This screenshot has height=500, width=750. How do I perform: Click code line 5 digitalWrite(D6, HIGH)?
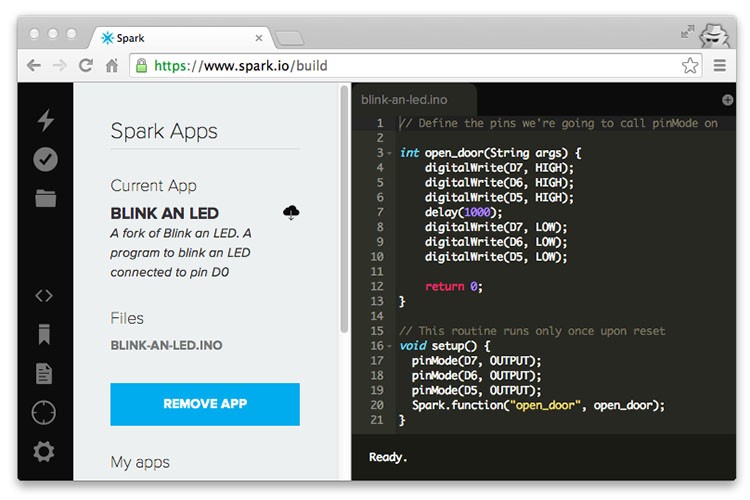tap(499, 182)
